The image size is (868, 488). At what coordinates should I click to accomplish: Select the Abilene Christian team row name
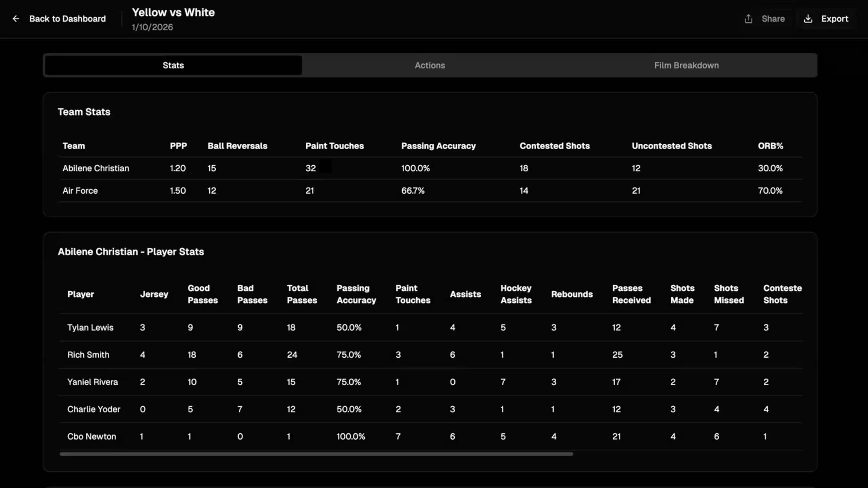click(96, 168)
